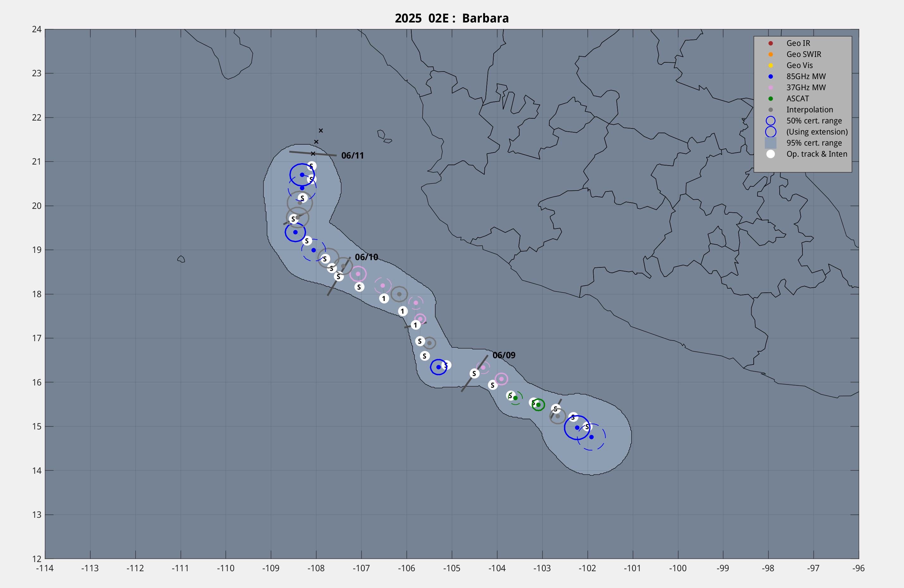Click the Interpolation legend label text
This screenshot has width=904, height=588.
809,110
